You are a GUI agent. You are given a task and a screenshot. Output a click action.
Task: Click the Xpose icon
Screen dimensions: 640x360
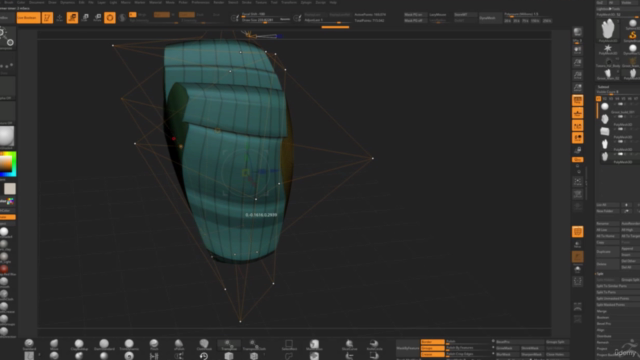pyautogui.click(x=578, y=282)
